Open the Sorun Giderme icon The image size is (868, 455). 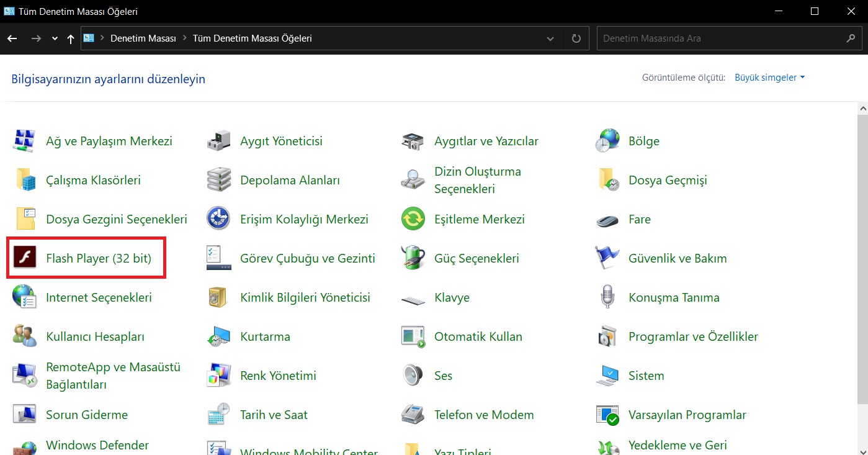(25, 415)
